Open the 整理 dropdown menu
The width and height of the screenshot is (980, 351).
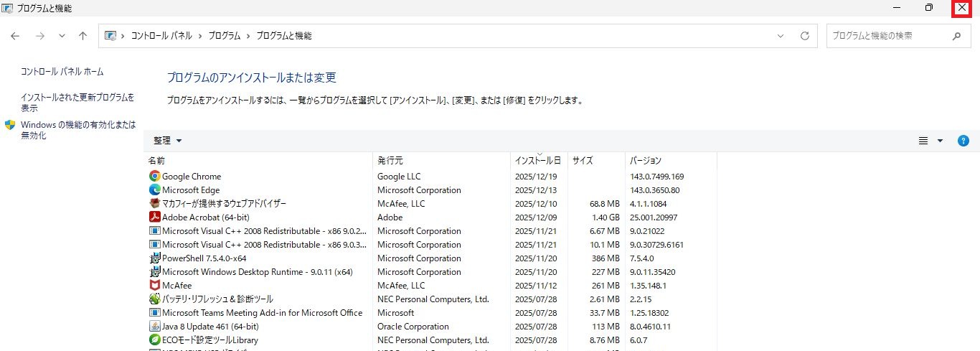[x=168, y=141]
